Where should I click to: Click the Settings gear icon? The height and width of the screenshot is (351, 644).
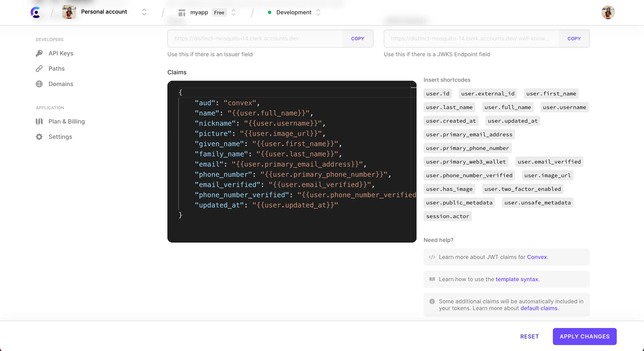tap(39, 137)
